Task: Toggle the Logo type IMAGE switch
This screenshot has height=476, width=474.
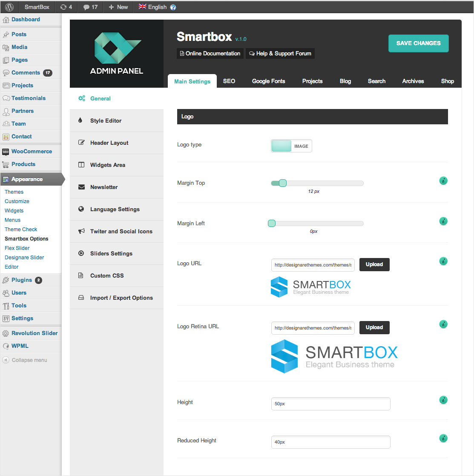Action: tap(291, 146)
